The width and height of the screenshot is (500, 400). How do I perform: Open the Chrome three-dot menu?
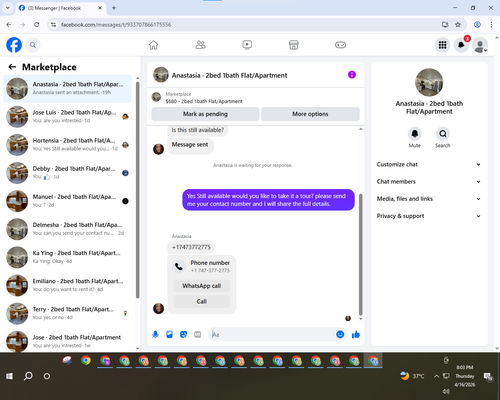click(491, 25)
